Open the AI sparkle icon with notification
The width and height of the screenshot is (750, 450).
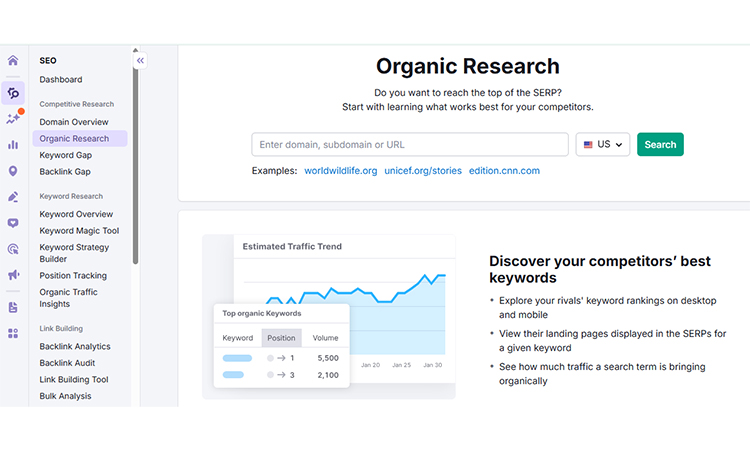click(14, 117)
